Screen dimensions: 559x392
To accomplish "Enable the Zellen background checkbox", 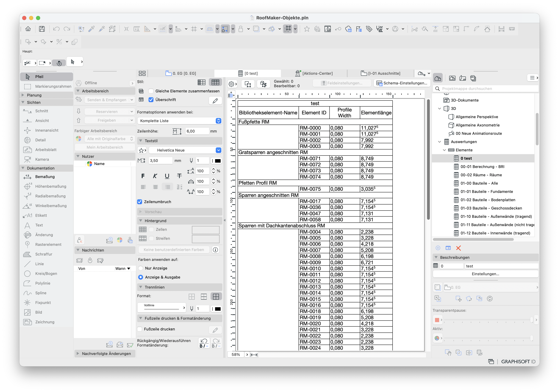I will [x=151, y=229].
